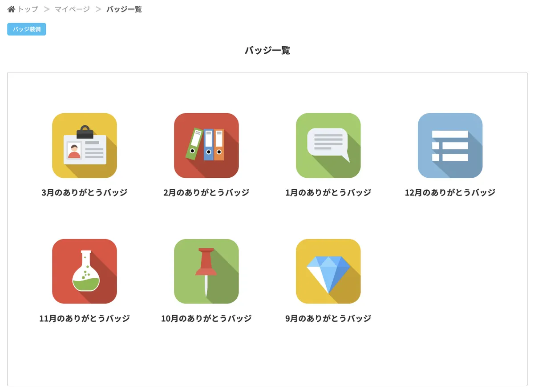Click the 11月のありがとうバッジ label
The image size is (534, 392).
pyautogui.click(x=85, y=318)
